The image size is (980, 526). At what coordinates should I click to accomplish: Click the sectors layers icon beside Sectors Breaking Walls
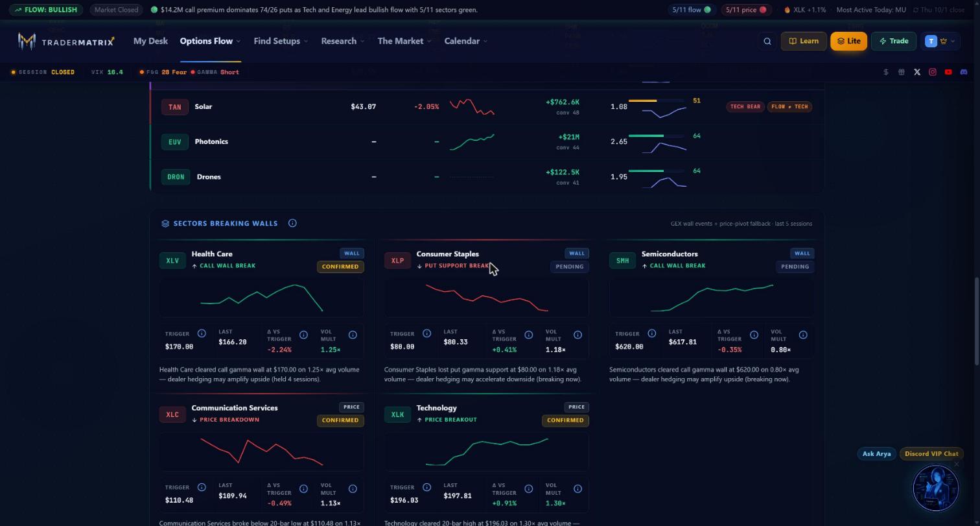(165, 223)
